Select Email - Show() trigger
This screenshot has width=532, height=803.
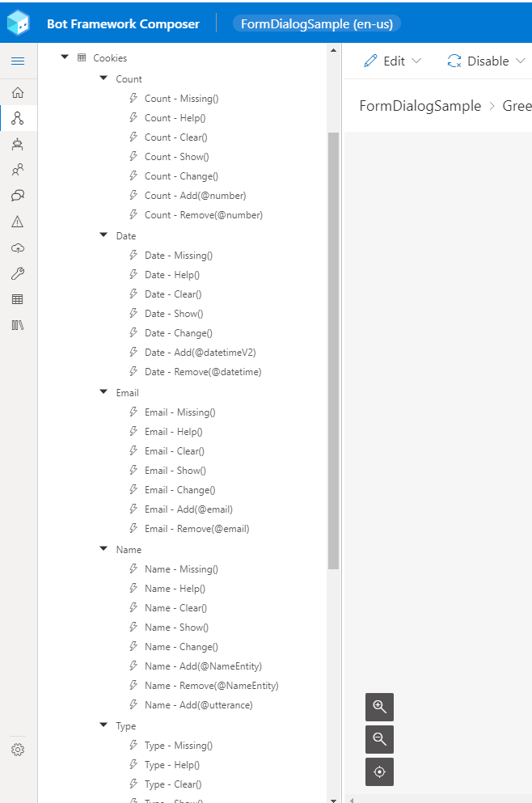[175, 470]
